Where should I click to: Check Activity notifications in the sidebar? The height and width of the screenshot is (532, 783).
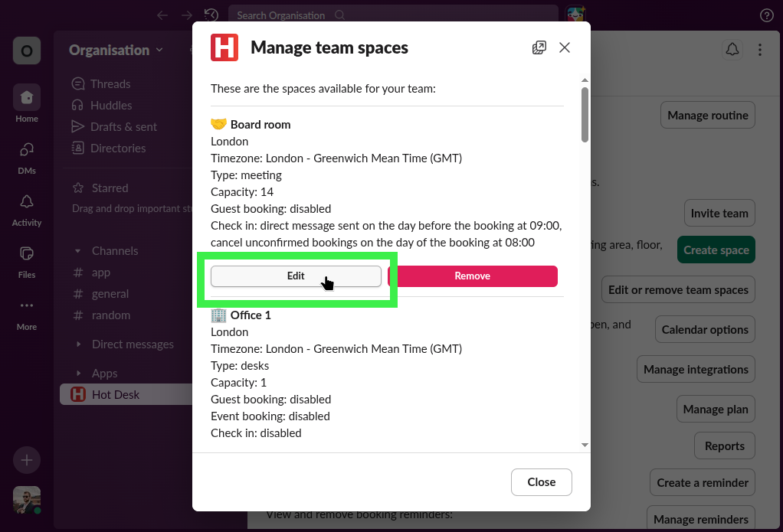(x=26, y=207)
